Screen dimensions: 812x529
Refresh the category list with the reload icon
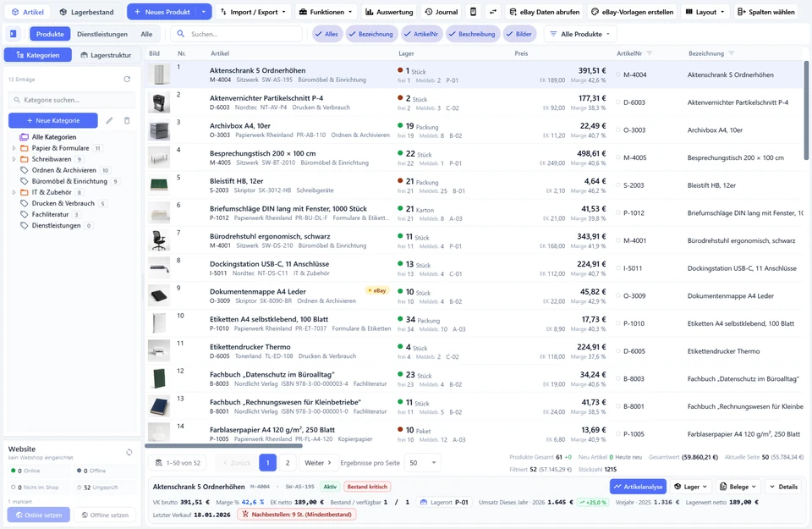pyautogui.click(x=127, y=80)
